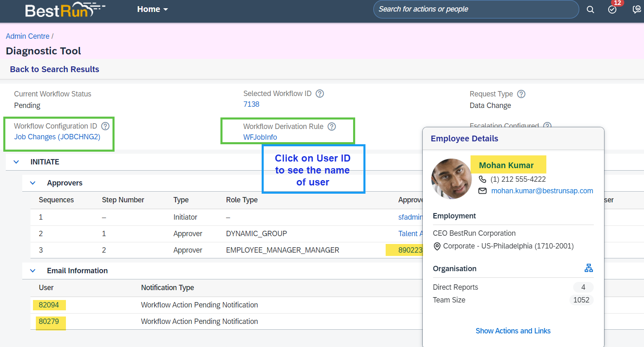Screen dimensions: 644x347
Task: Click the BestRun logo
Action: pyautogui.click(x=65, y=10)
